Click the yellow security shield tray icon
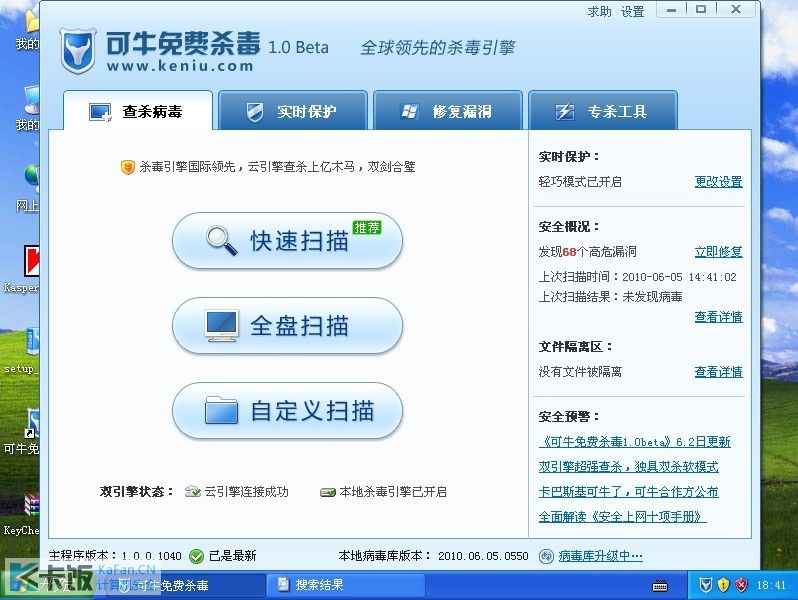Image resolution: width=798 pixels, height=600 pixels. click(723, 585)
